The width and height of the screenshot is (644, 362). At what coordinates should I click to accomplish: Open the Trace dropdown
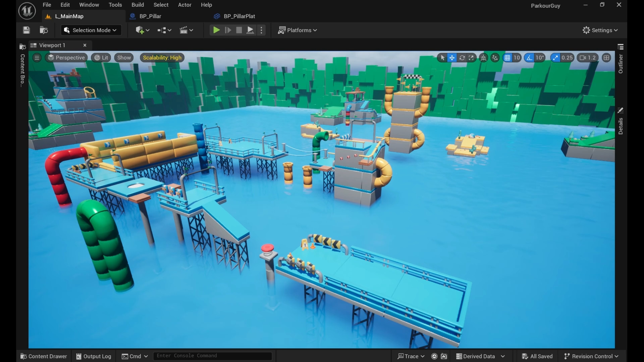point(411,356)
